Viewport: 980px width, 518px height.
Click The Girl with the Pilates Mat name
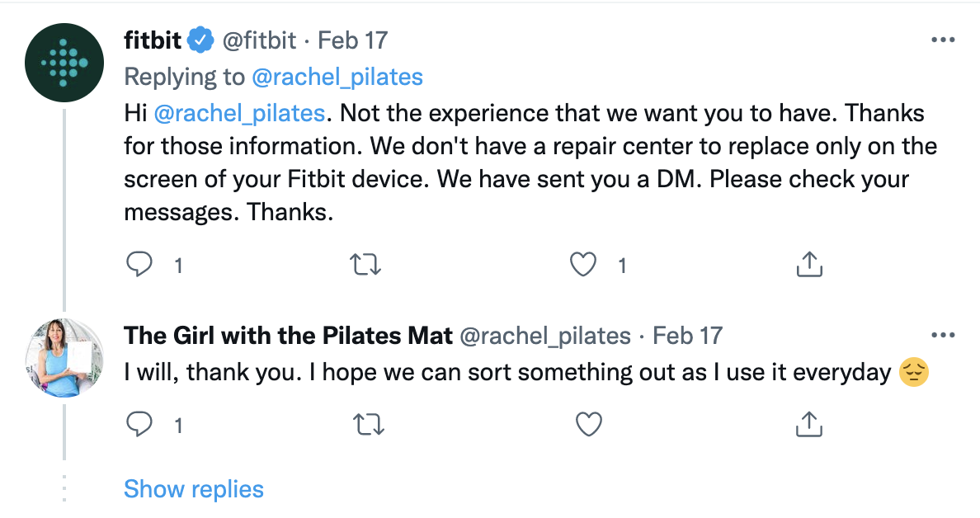click(288, 336)
